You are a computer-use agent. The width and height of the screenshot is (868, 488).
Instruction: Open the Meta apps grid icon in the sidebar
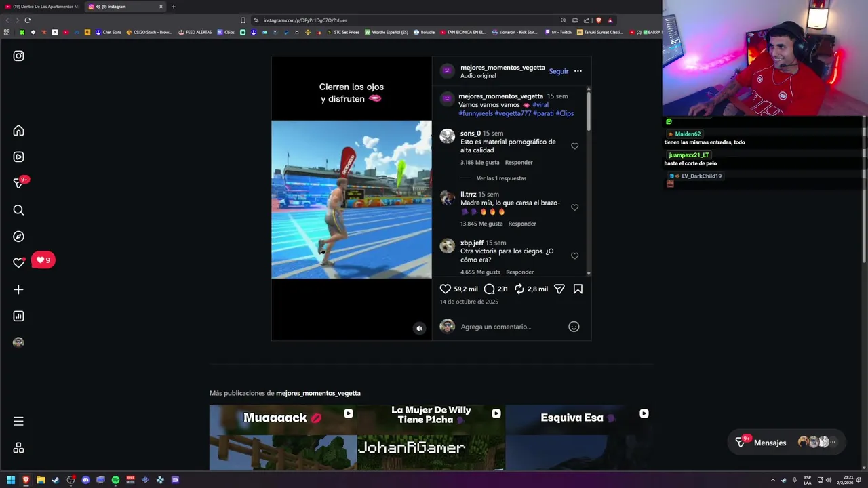(x=18, y=448)
